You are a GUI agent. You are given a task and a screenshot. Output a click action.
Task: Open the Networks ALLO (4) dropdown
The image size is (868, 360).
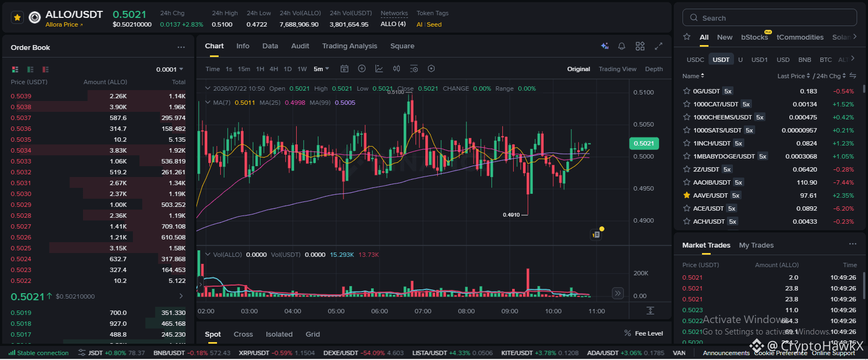[x=393, y=24]
